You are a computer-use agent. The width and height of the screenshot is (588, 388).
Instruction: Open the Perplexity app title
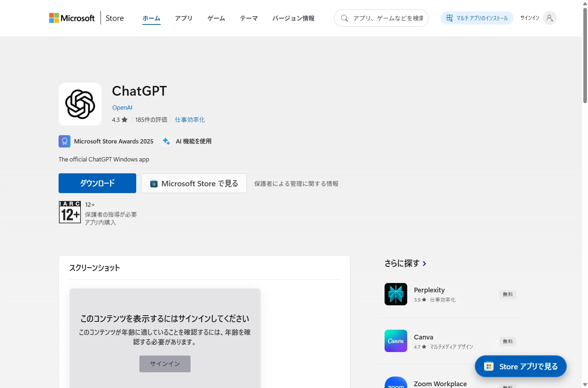coord(429,290)
